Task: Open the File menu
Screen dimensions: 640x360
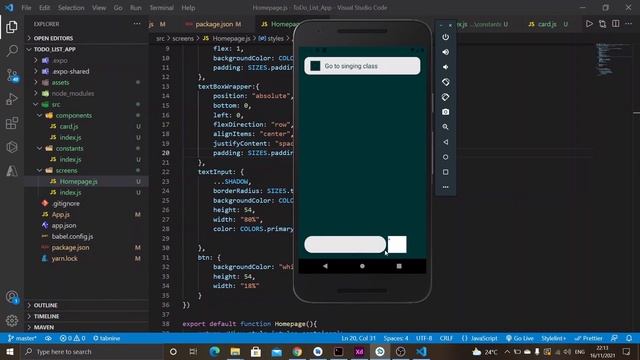Action: (26, 8)
